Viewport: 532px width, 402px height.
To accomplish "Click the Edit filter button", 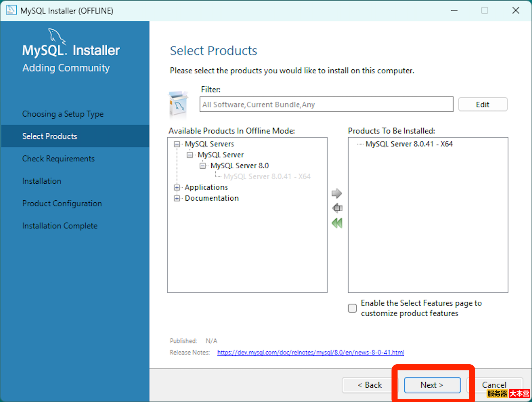I will (x=482, y=104).
